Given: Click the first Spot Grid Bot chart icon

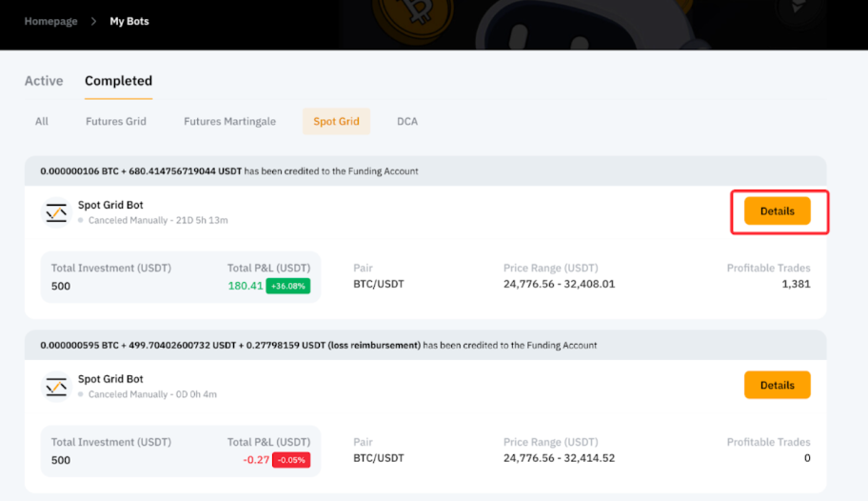Looking at the screenshot, I should (57, 212).
